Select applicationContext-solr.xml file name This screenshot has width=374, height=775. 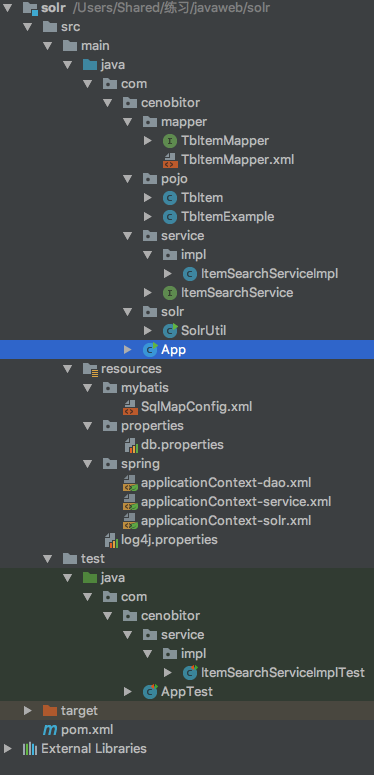(x=226, y=520)
